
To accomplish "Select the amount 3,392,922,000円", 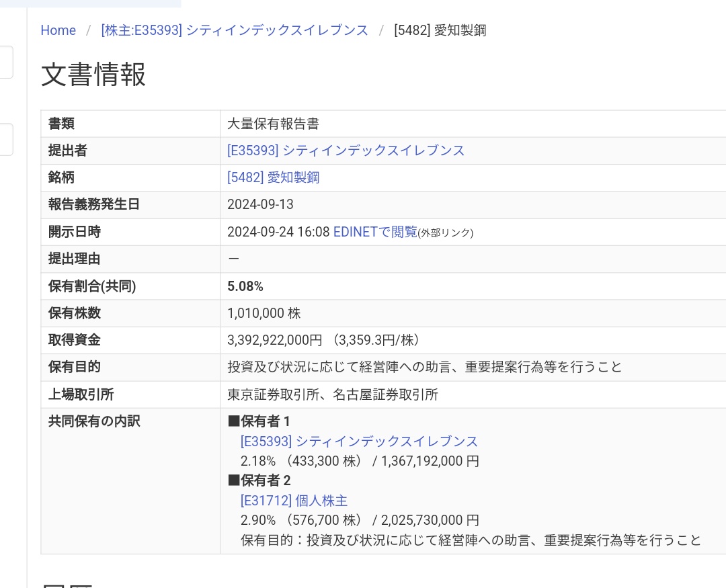I will tap(274, 340).
